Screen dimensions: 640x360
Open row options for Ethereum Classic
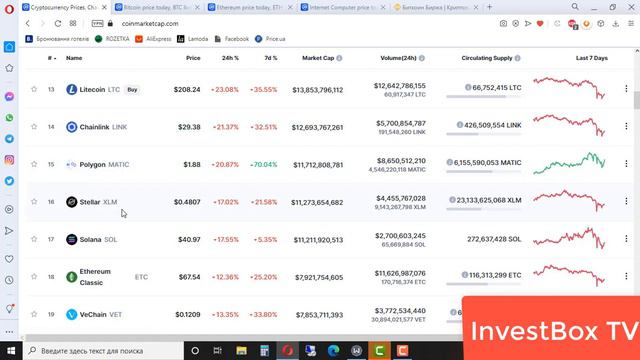(626, 276)
